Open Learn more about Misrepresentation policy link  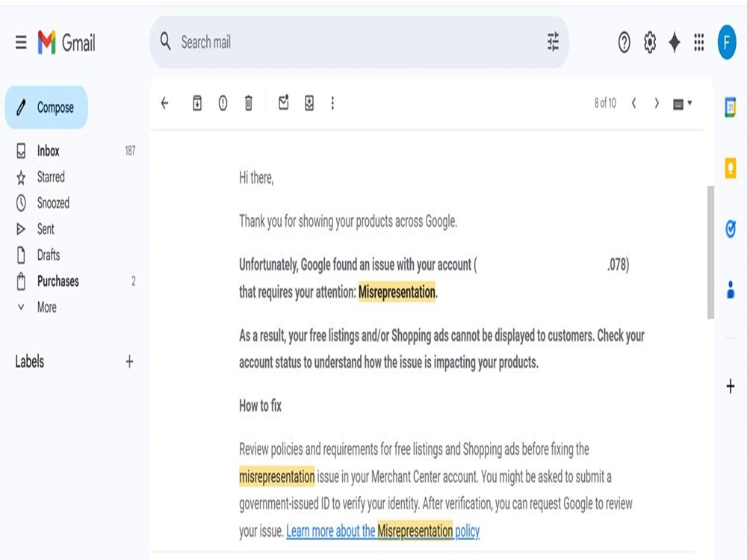pyautogui.click(x=383, y=531)
